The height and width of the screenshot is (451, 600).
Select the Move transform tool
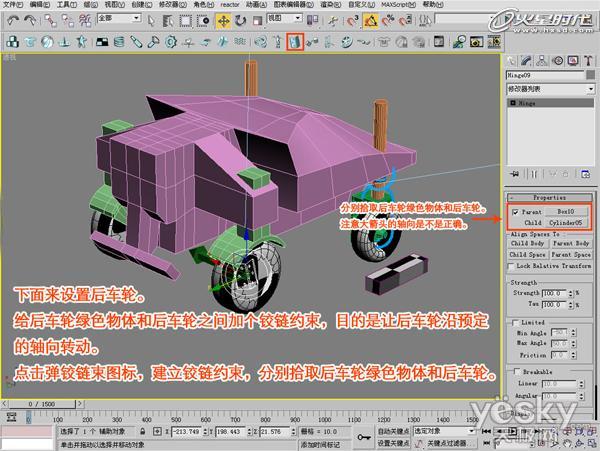click(x=223, y=21)
